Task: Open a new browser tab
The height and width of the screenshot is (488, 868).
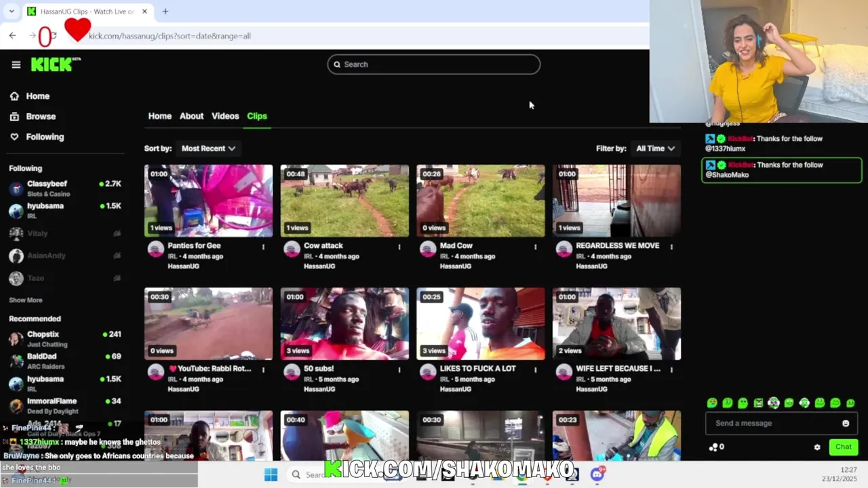Action: pyautogui.click(x=165, y=11)
